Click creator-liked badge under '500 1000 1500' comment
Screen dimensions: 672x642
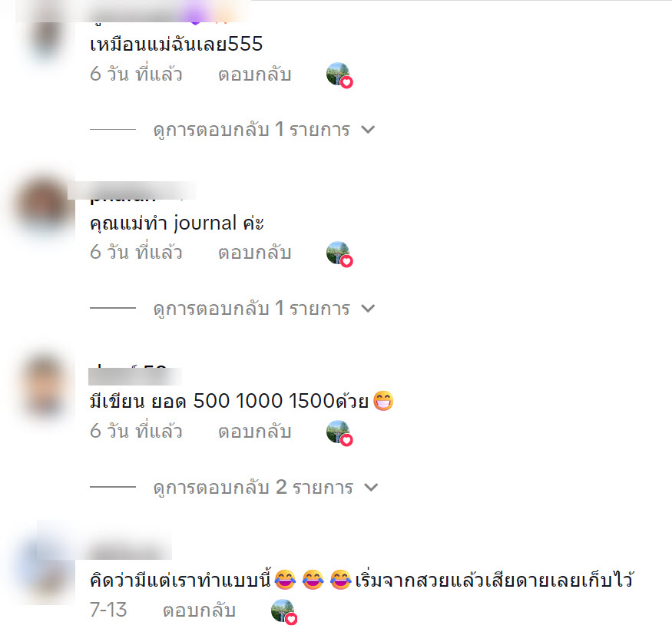(x=339, y=433)
